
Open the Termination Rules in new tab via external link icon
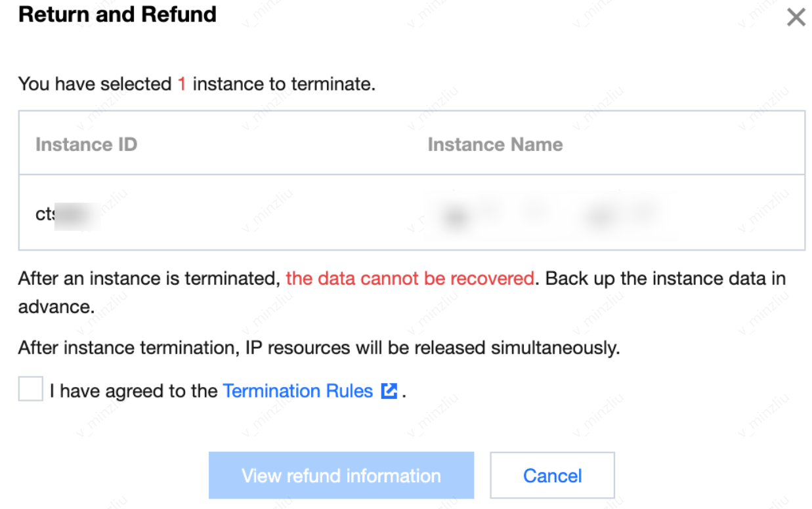pyautogui.click(x=389, y=391)
